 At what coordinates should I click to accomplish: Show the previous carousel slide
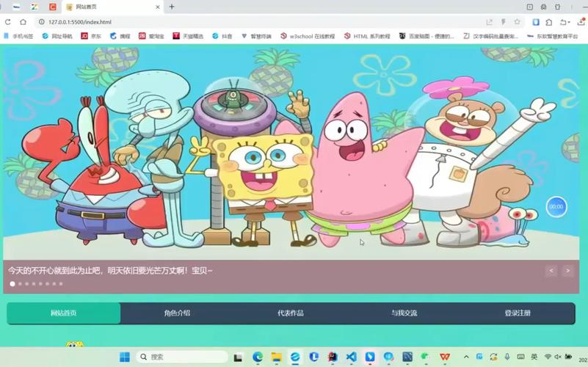551,271
